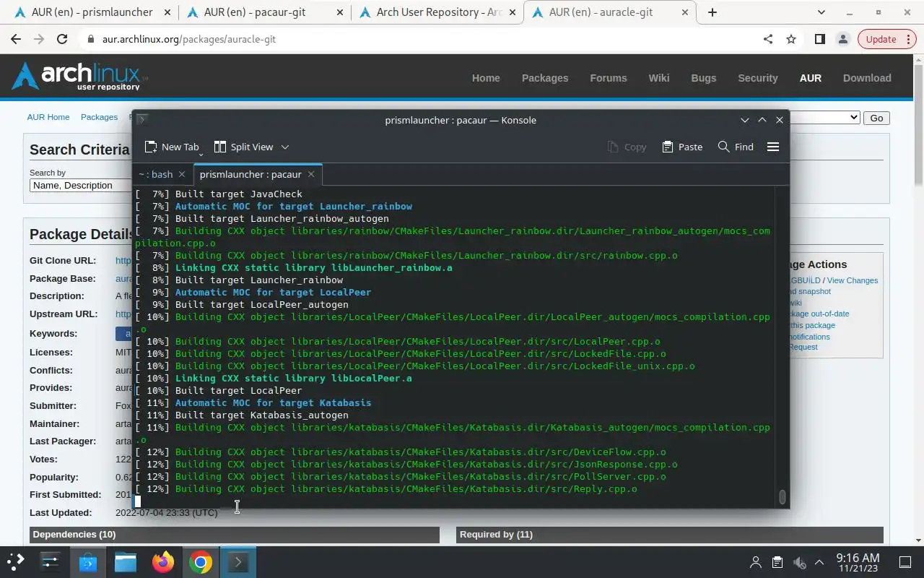Close the 'prismlauncher : pacaur' tab
This screenshot has width=924, height=578.
click(311, 174)
